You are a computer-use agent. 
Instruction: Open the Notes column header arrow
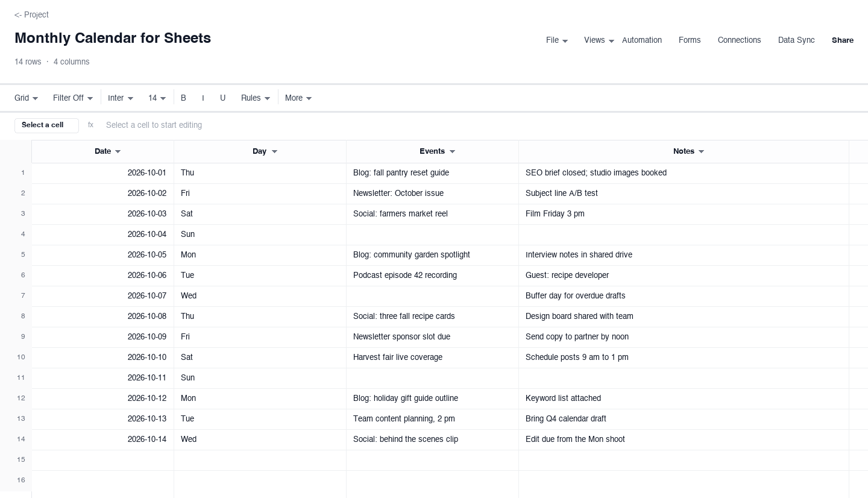point(702,152)
